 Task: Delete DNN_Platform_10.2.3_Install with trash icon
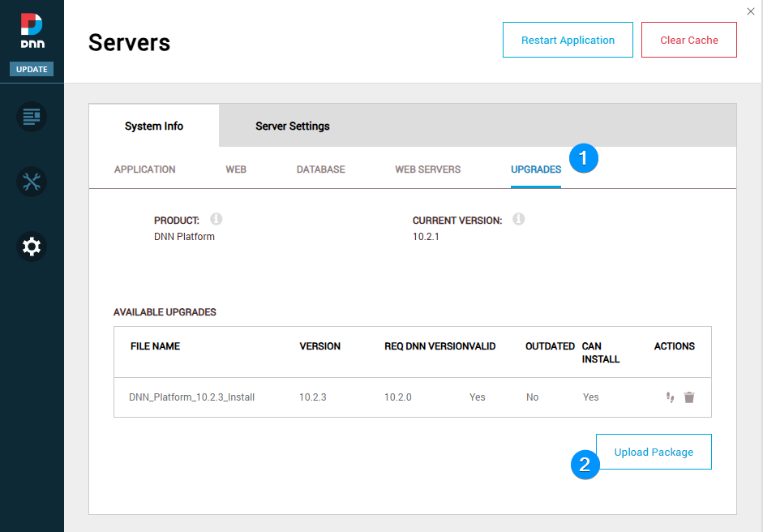pos(689,397)
